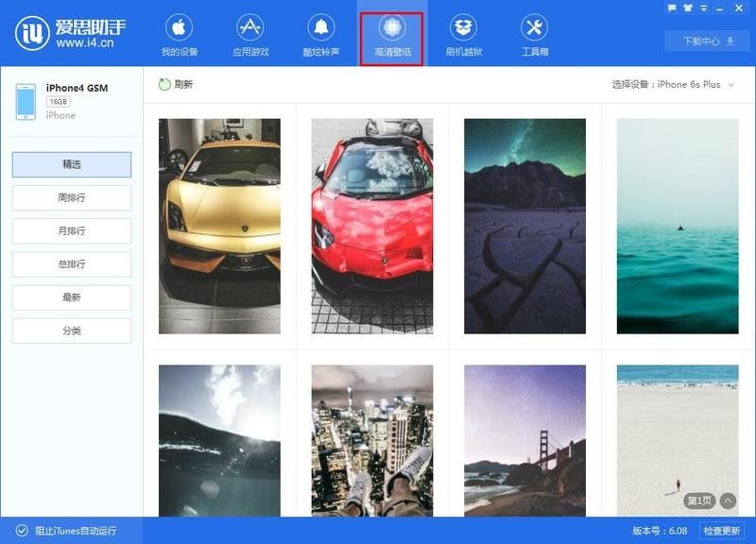The image size is (756, 544).
Task: Click the 版本号: 6.08 version text
Action: click(x=660, y=531)
